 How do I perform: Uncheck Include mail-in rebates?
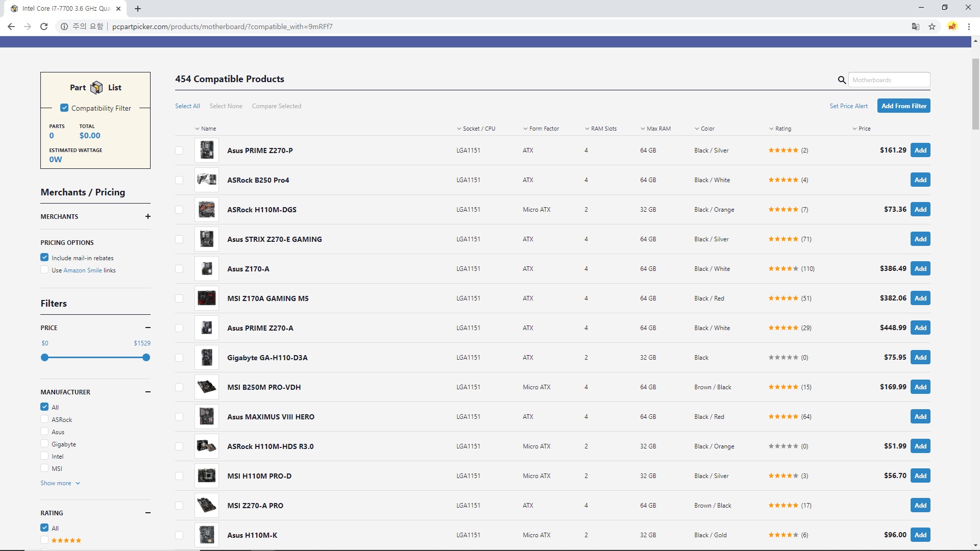coord(44,258)
